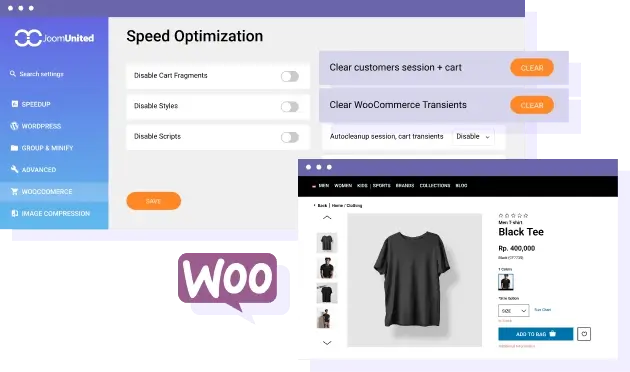The image size is (630, 372).
Task: Click the Add to Bag button
Action: pyautogui.click(x=536, y=334)
